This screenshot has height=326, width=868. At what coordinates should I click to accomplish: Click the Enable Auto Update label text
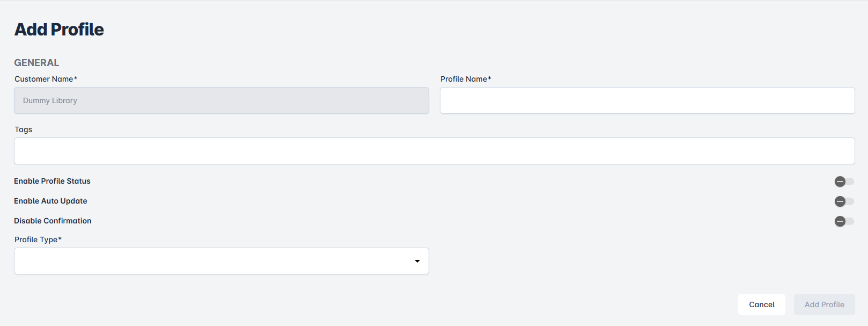(50, 201)
